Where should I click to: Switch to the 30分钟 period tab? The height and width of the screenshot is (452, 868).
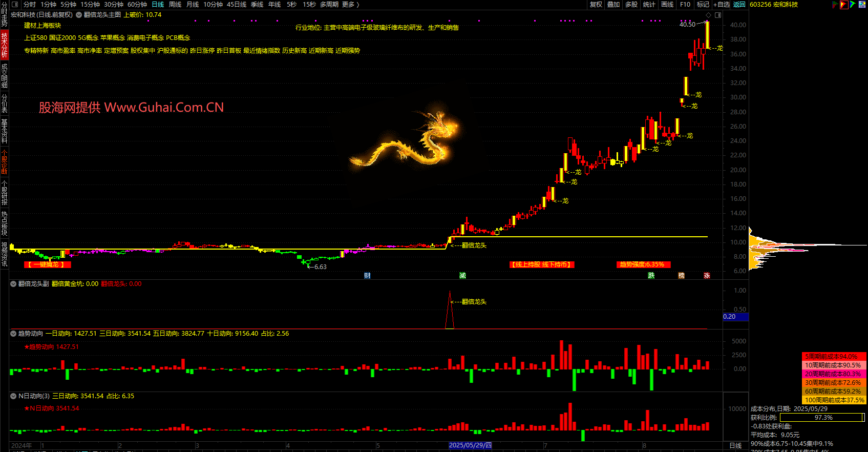point(114,4)
